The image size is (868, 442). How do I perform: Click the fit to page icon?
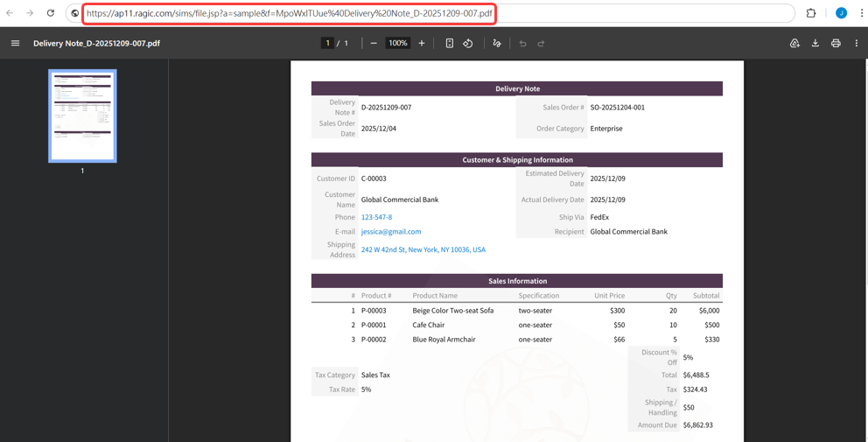(449, 43)
